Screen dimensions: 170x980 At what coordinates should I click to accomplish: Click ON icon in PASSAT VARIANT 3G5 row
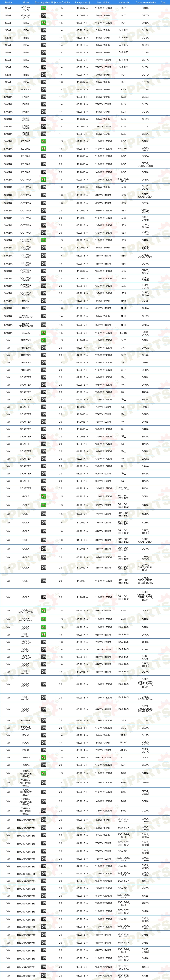click(44, 728)
